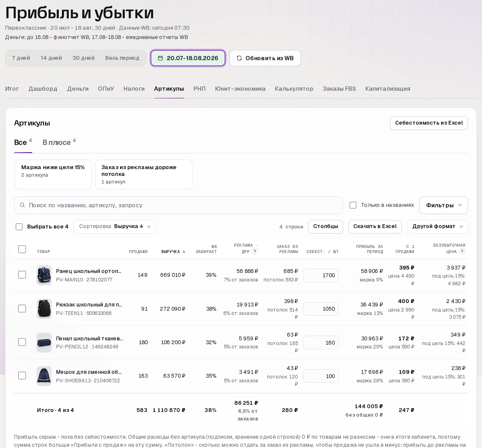Expand the Фильтры dropdown
The image size is (482, 448).
pyautogui.click(x=443, y=205)
